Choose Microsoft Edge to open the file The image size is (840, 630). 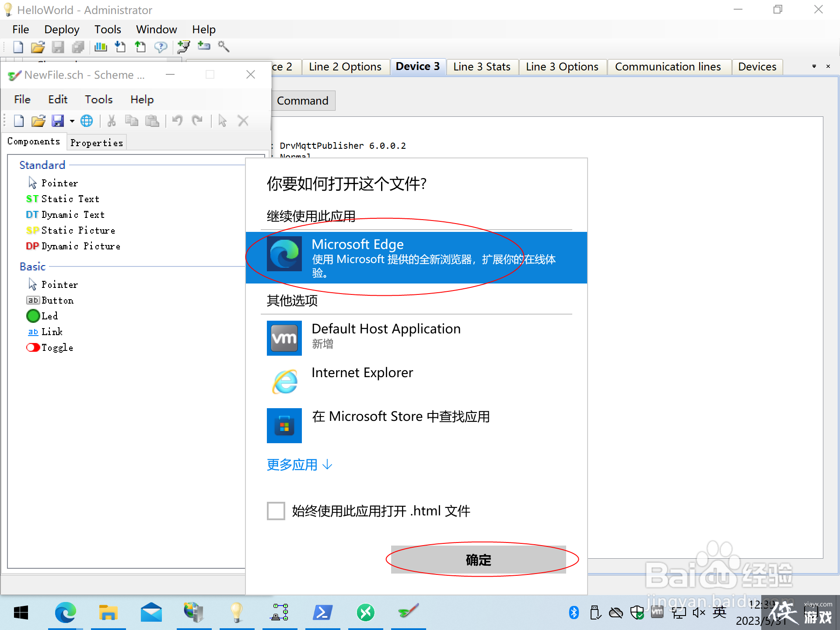pos(416,258)
